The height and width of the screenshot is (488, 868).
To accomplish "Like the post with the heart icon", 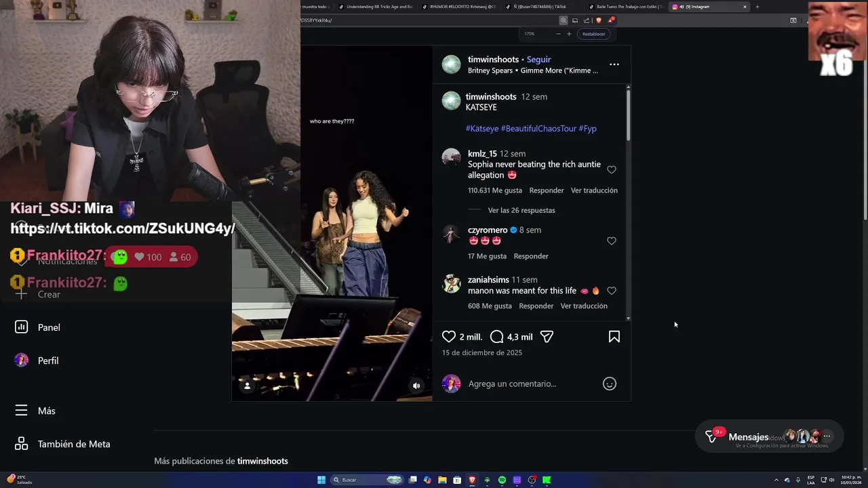I will [x=449, y=337].
